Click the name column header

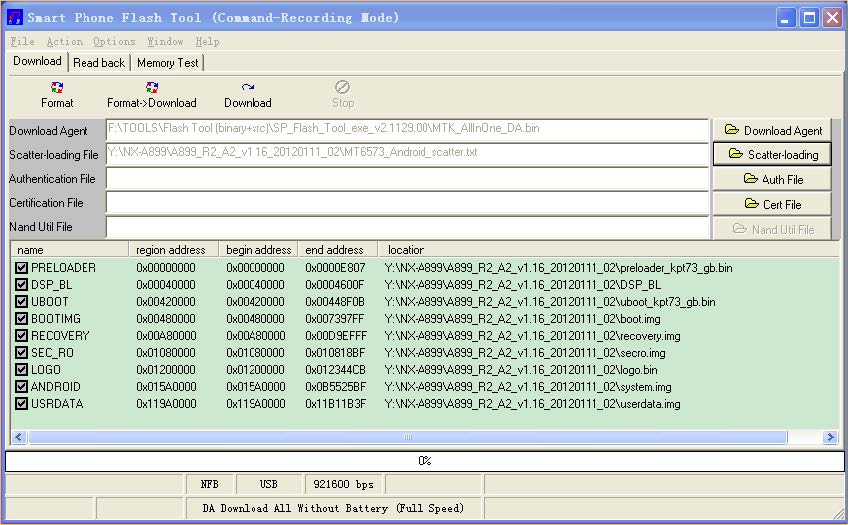point(69,250)
